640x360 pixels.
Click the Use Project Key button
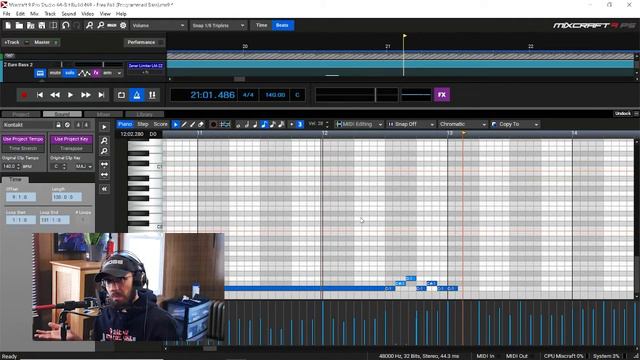click(x=71, y=139)
